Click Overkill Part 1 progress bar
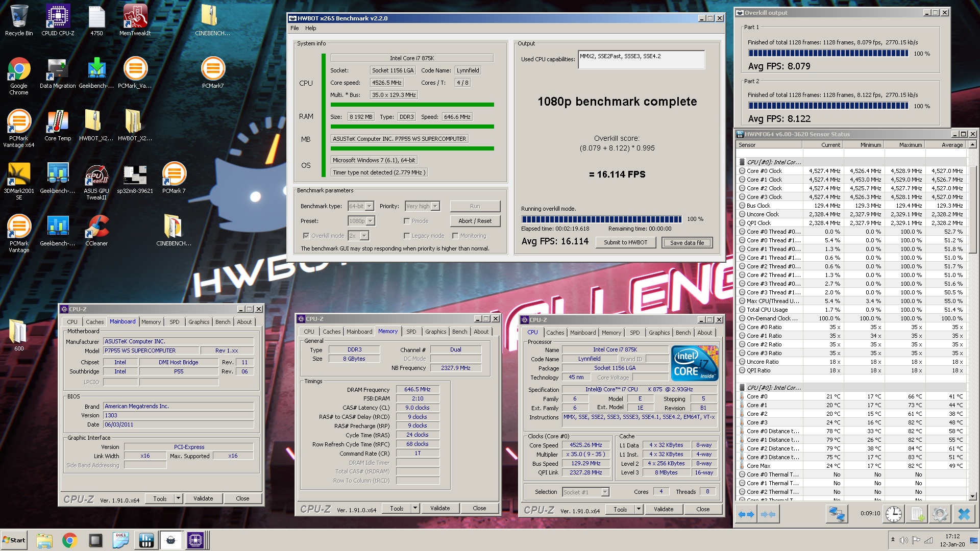Viewport: 980px width, 551px height. click(828, 53)
